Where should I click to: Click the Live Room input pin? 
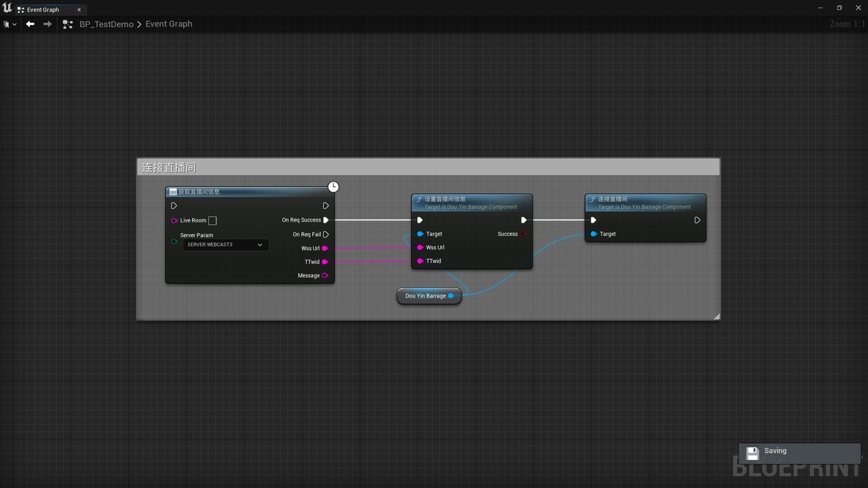click(174, 220)
